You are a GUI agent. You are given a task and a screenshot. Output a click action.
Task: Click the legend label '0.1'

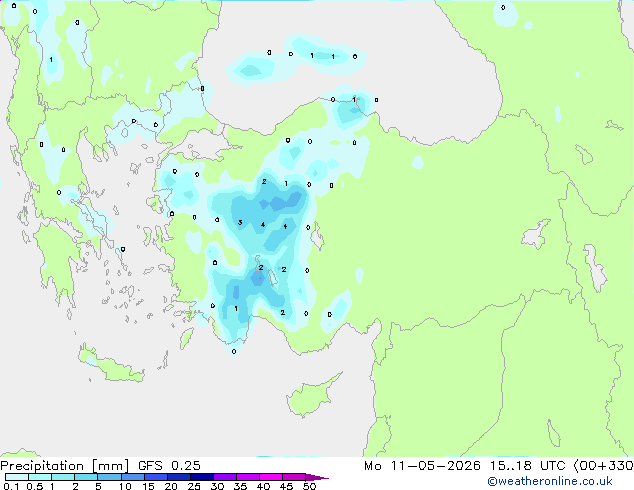click(11, 486)
